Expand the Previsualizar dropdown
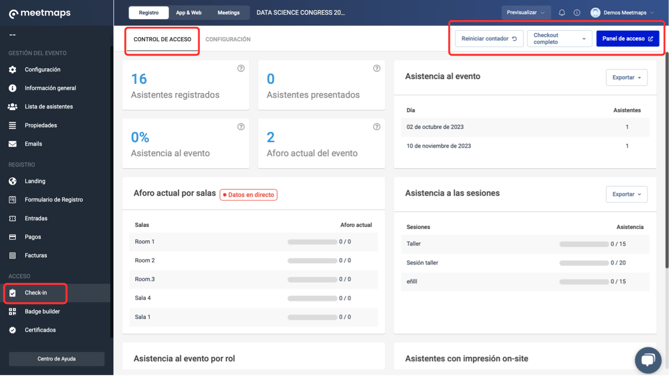The image size is (670, 377). [x=526, y=13]
